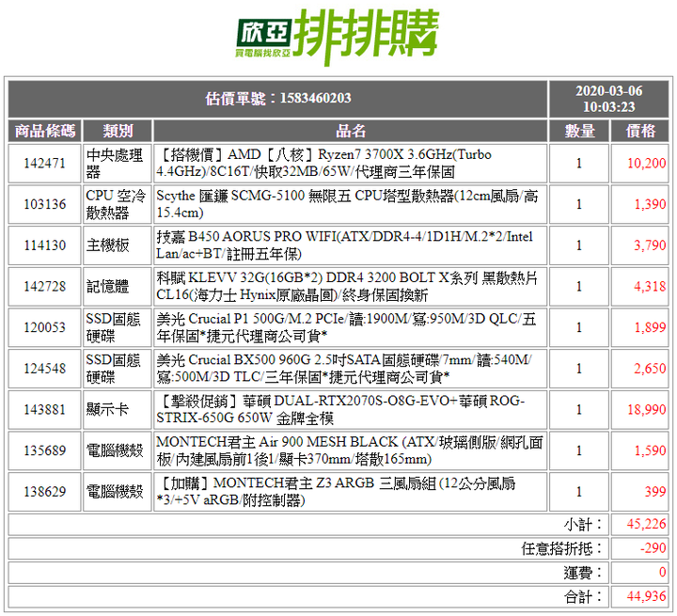
Task: Select product code 142728
Action: tap(45, 287)
